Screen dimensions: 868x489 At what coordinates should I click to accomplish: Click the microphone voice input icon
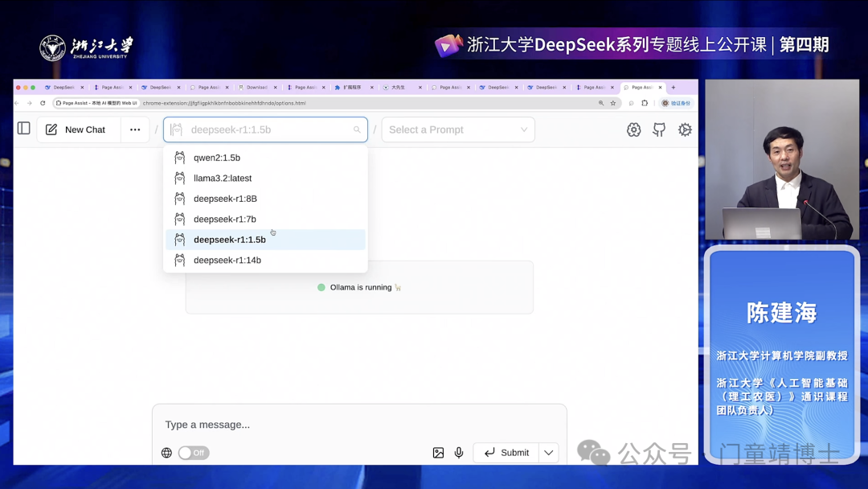459,453
